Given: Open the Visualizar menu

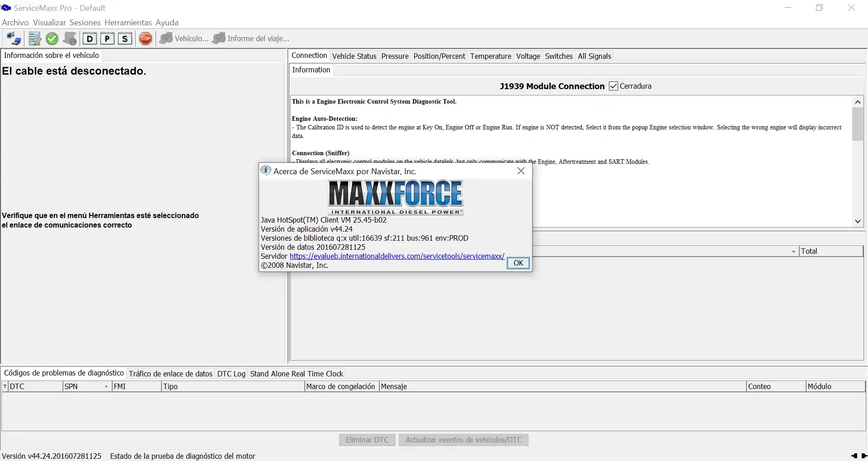Looking at the screenshot, I should click(x=49, y=23).
